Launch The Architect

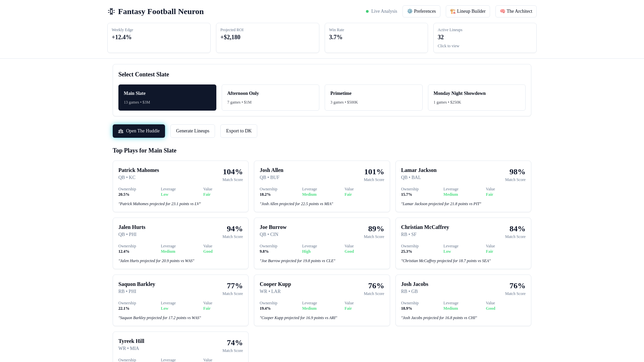pyautogui.click(x=516, y=11)
